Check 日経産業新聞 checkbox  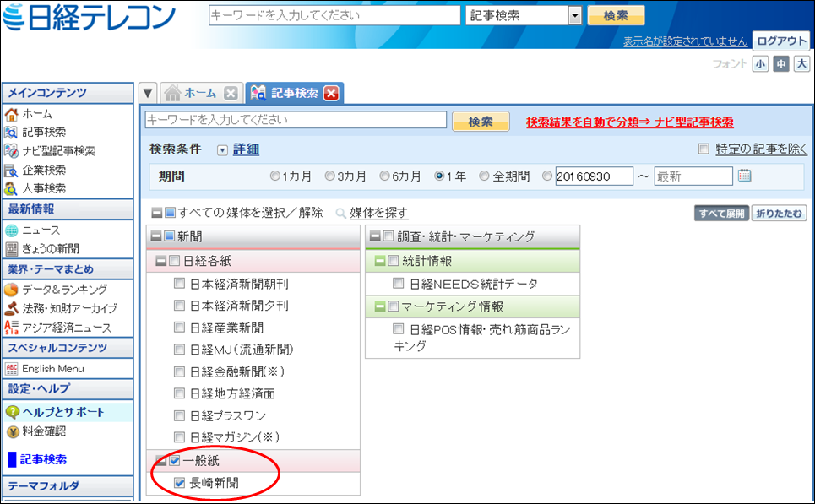point(179,328)
